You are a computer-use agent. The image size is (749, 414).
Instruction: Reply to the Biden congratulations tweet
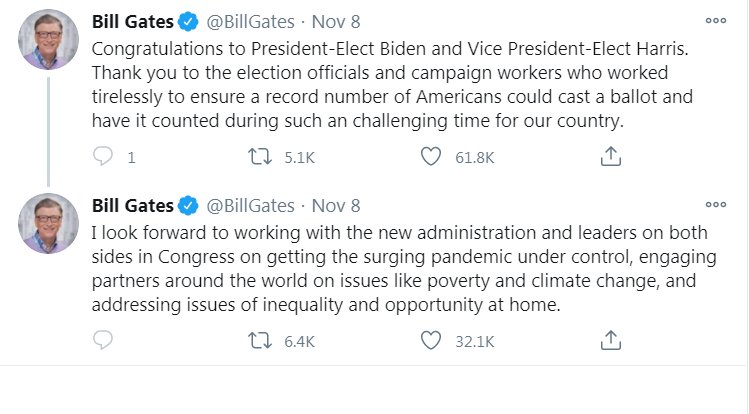[x=103, y=157]
